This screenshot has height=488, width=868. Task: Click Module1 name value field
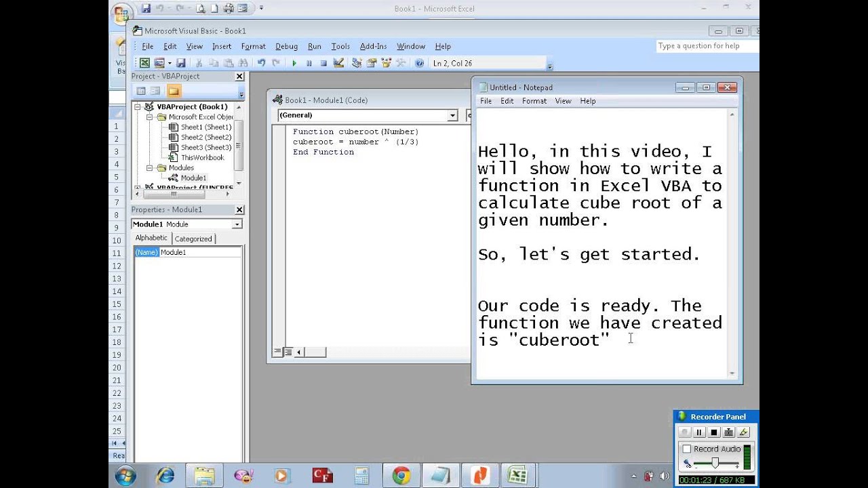(x=200, y=252)
